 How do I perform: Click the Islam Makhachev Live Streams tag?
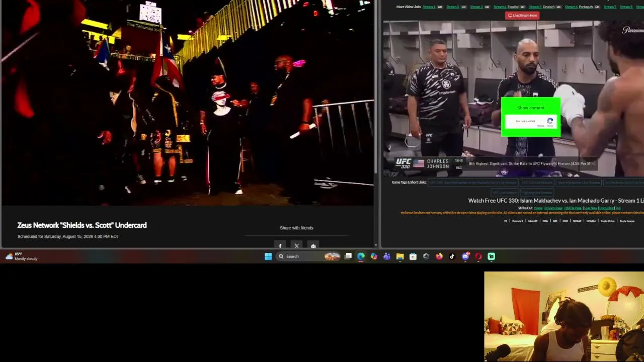click(579, 183)
